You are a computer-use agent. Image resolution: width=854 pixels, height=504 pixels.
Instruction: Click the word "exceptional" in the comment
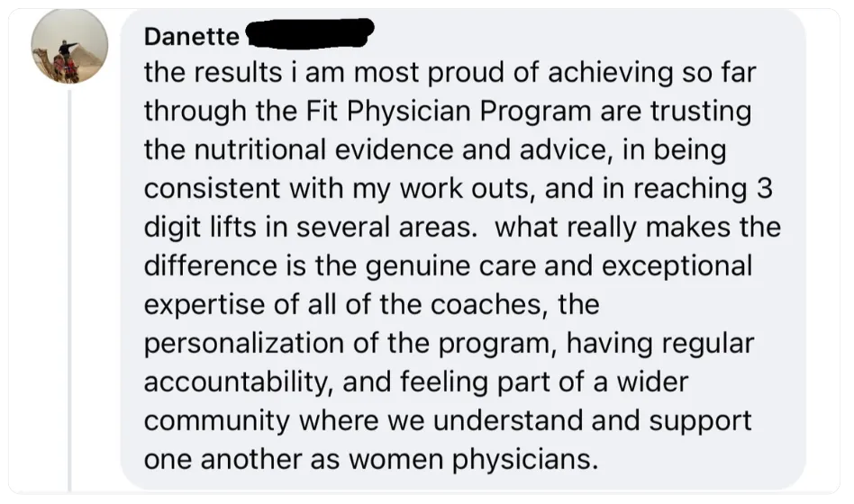tap(677, 265)
